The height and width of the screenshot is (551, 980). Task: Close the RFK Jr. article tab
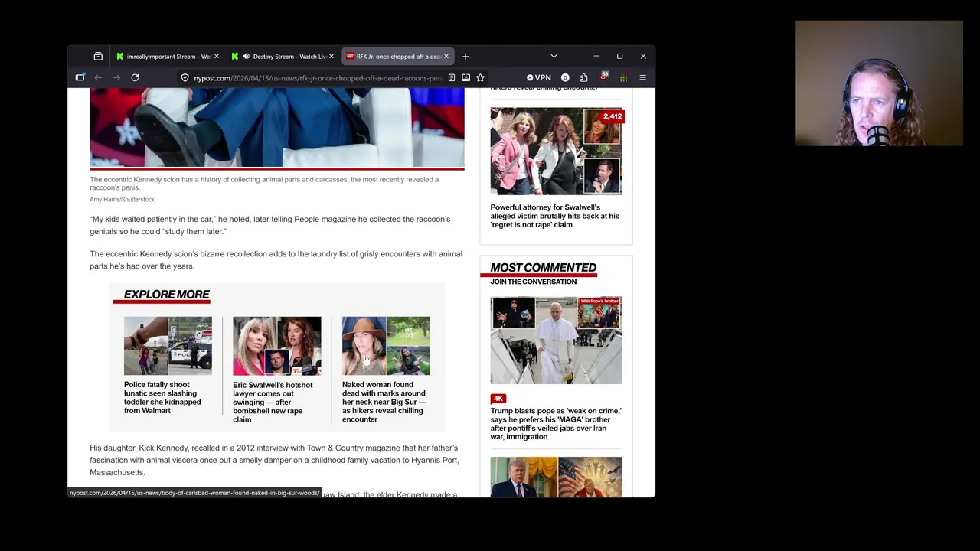point(446,56)
